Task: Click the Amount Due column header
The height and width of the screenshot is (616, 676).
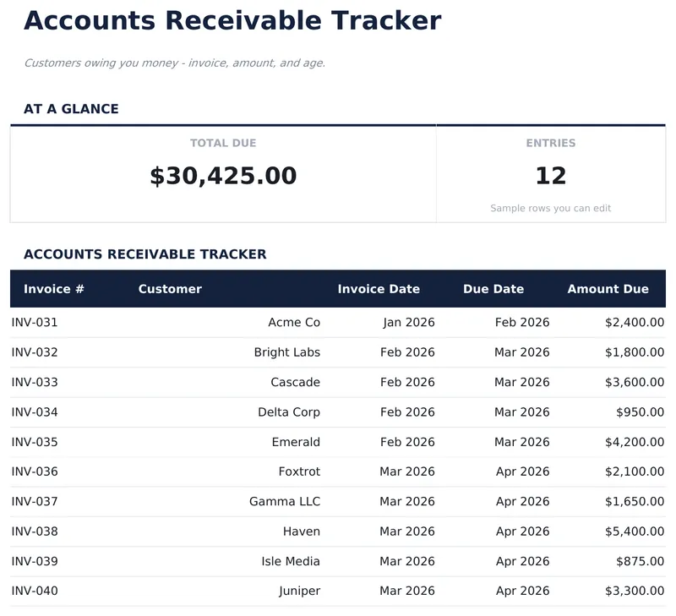Action: pyautogui.click(x=608, y=288)
